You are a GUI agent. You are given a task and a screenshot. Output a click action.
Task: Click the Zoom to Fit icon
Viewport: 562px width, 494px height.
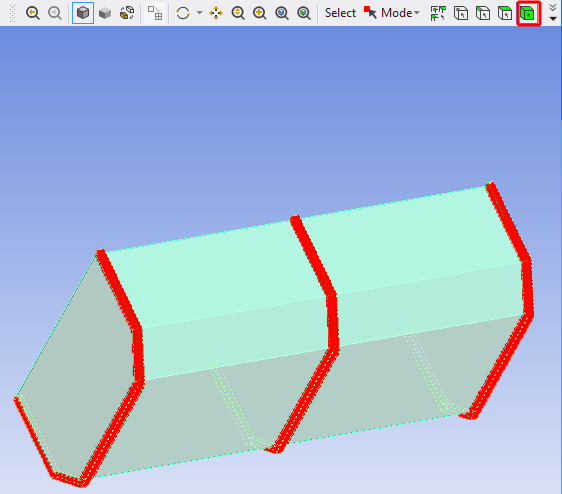pos(282,13)
